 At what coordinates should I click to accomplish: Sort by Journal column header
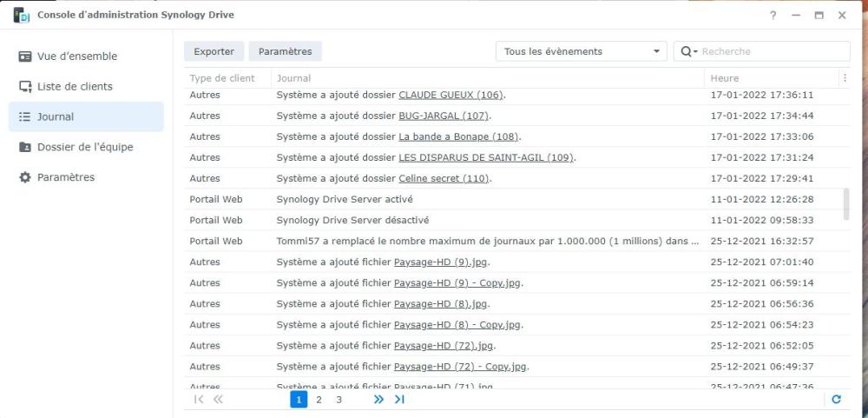pos(488,78)
